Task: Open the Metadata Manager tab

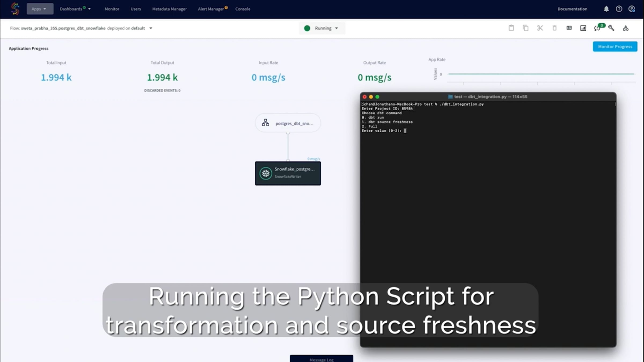Action: point(169,9)
